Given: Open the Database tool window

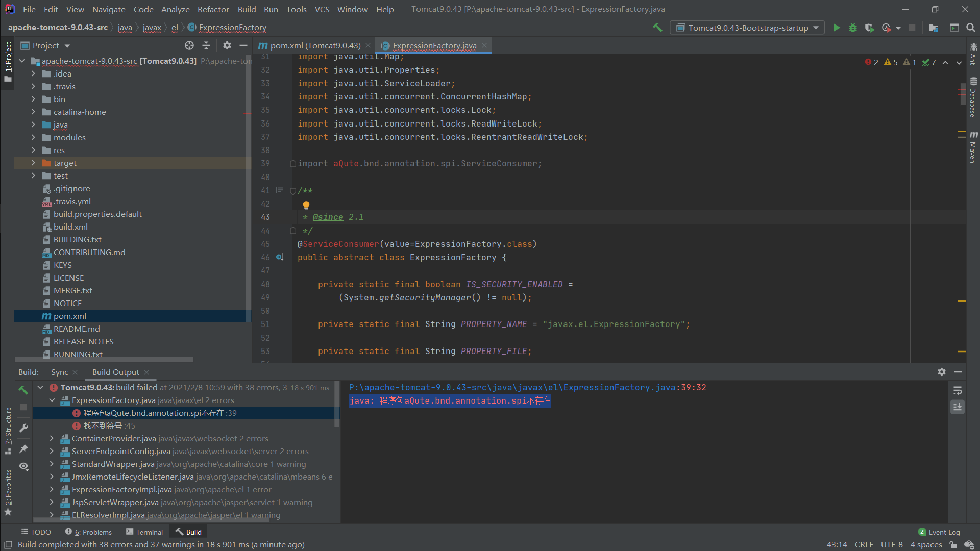Looking at the screenshot, I should point(973,98).
